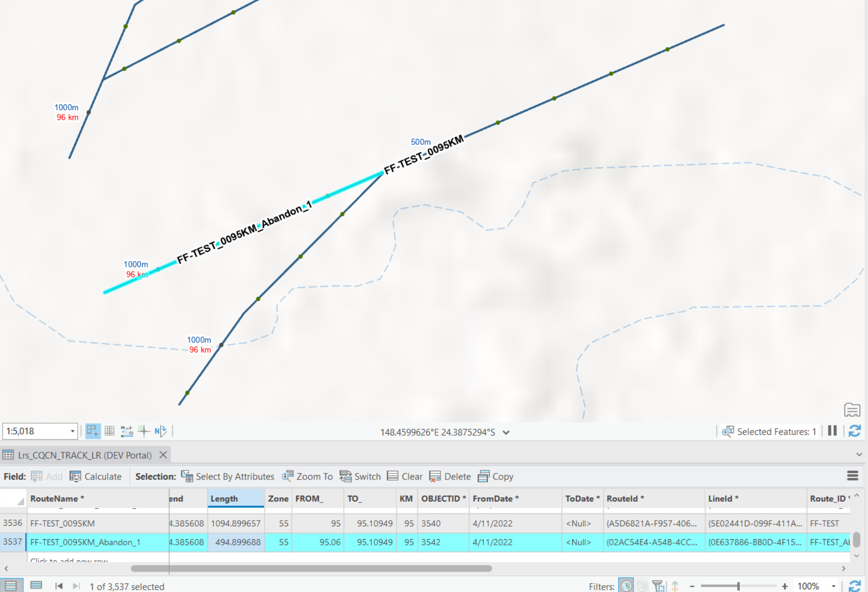Toggle the map grid display

pos(109,431)
